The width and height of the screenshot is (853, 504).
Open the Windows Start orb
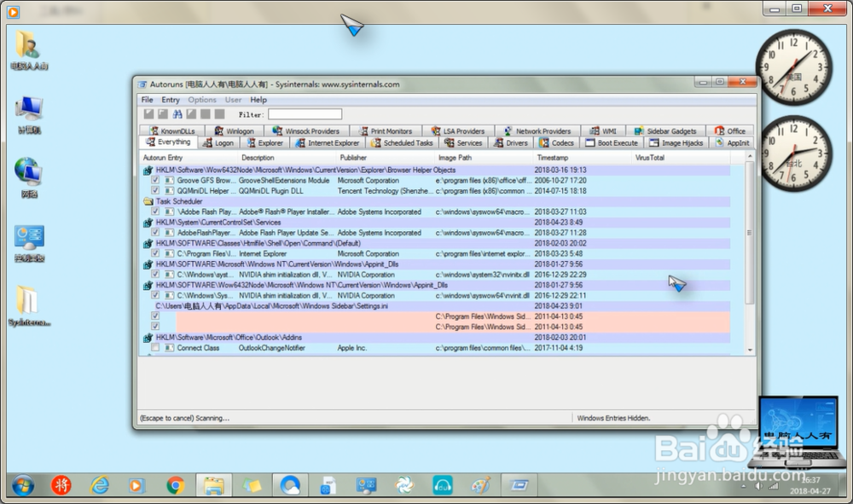click(x=23, y=485)
